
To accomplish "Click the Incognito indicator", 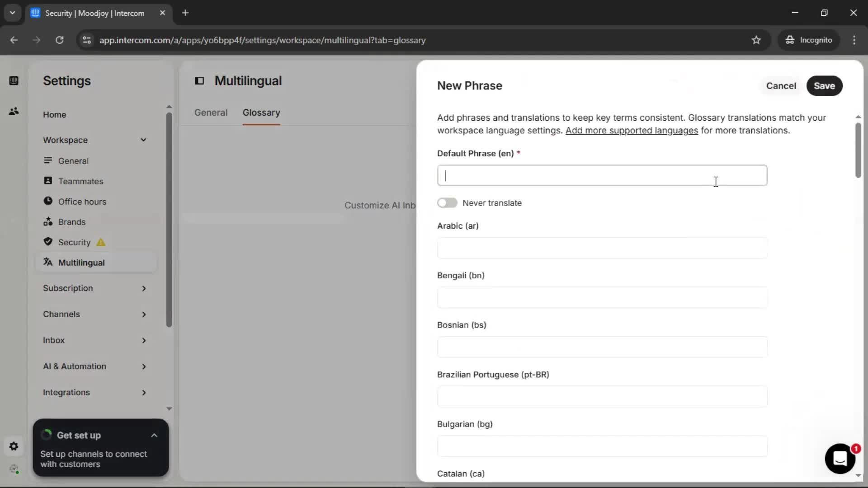I will (808, 40).
